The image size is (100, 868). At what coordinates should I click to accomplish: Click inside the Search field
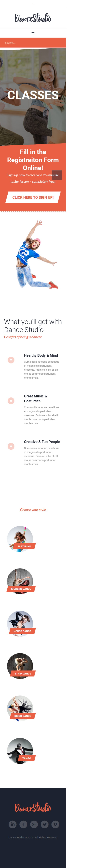pos(33,43)
